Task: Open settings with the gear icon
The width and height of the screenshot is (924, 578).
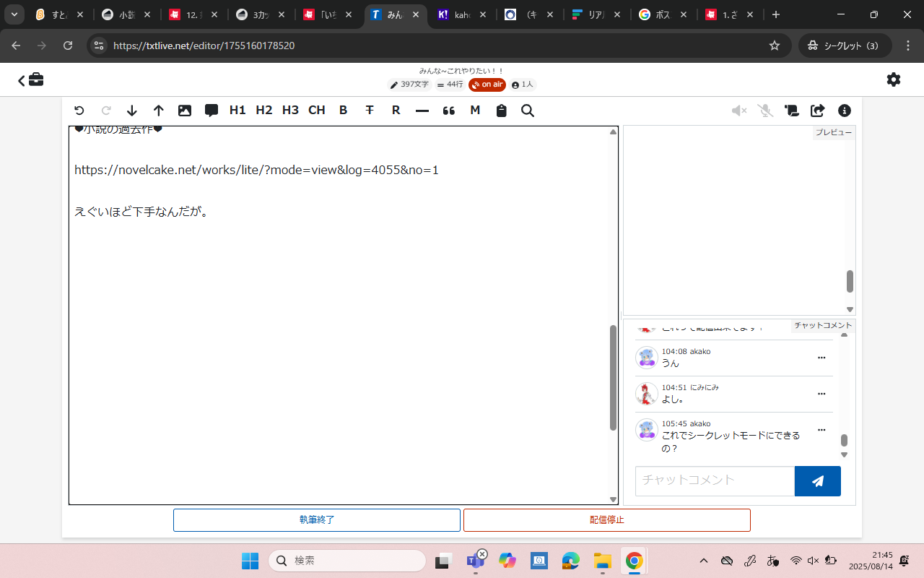Action: [894, 79]
